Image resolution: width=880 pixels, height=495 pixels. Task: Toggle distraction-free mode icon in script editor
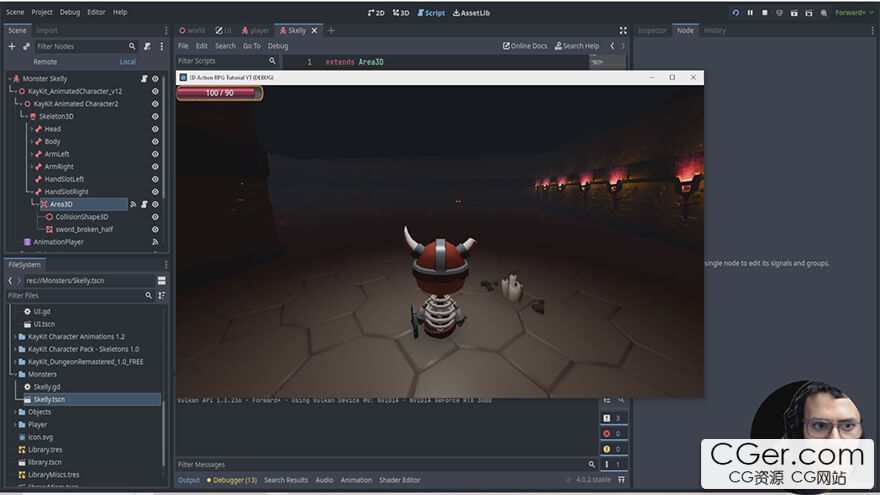[623, 31]
